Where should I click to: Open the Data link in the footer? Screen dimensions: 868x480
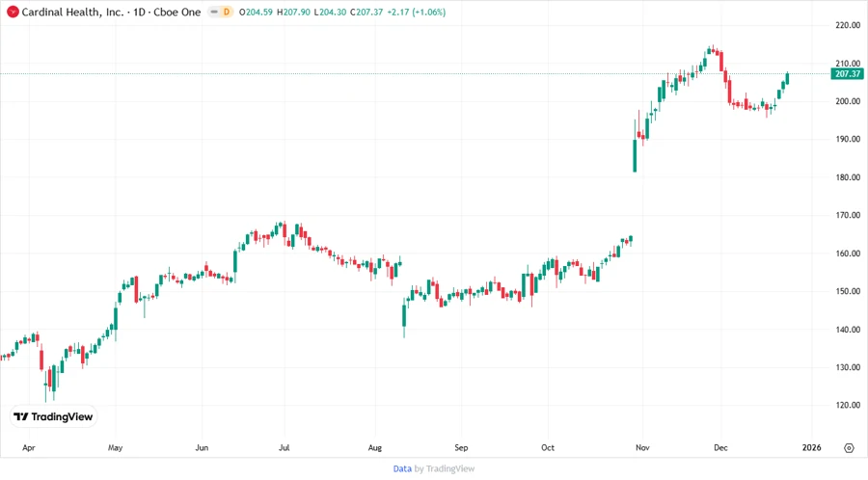tap(402, 468)
